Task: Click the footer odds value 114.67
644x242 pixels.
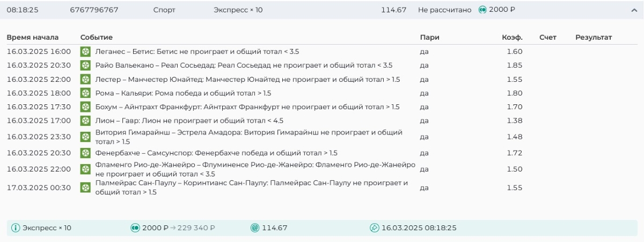Action: [275, 228]
